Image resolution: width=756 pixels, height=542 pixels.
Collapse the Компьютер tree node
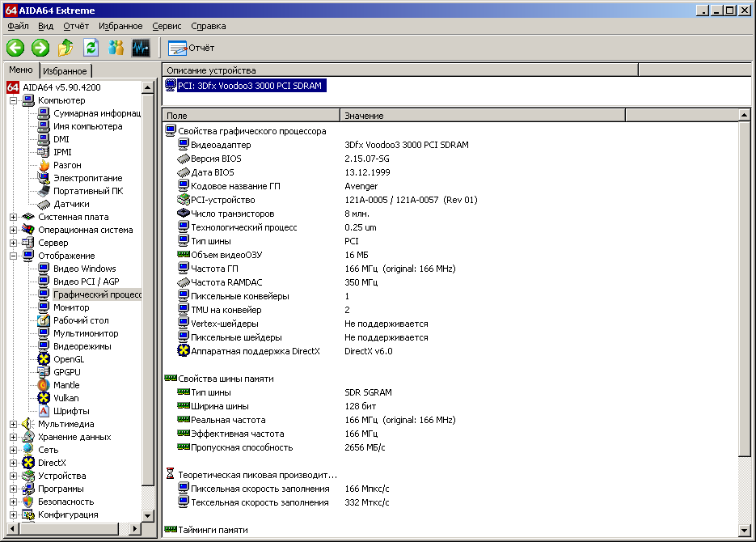click(14, 100)
